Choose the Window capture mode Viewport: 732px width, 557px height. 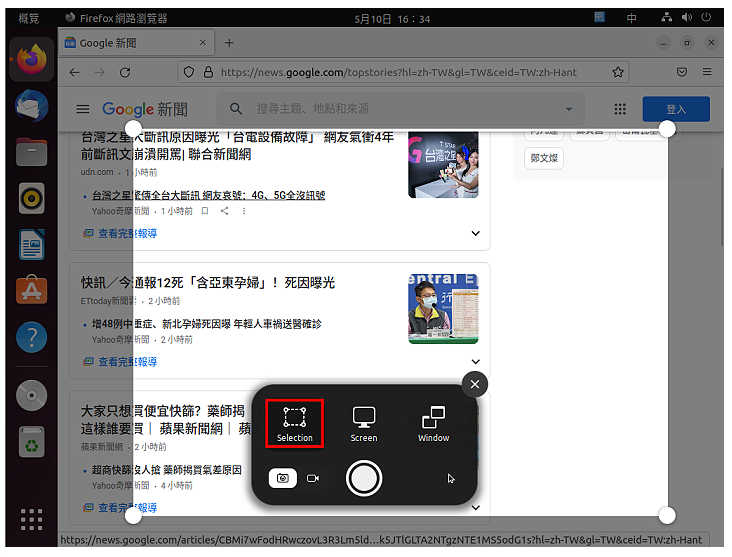433,423
